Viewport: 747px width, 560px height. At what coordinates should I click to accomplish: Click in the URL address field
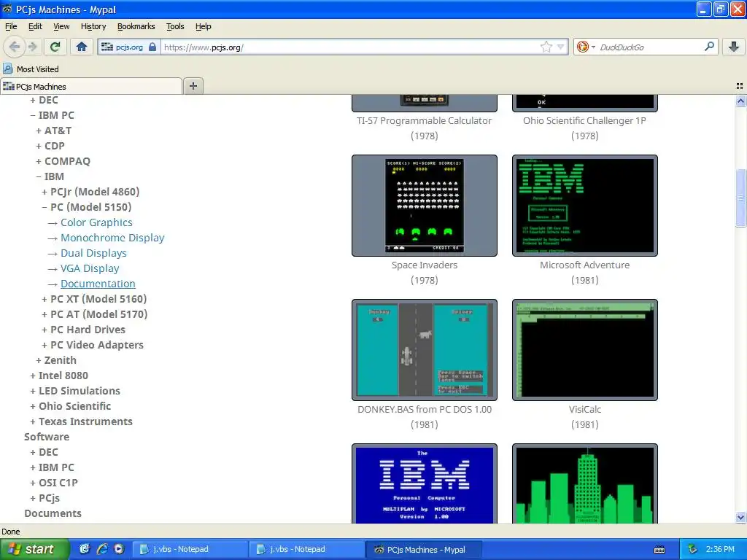point(350,47)
